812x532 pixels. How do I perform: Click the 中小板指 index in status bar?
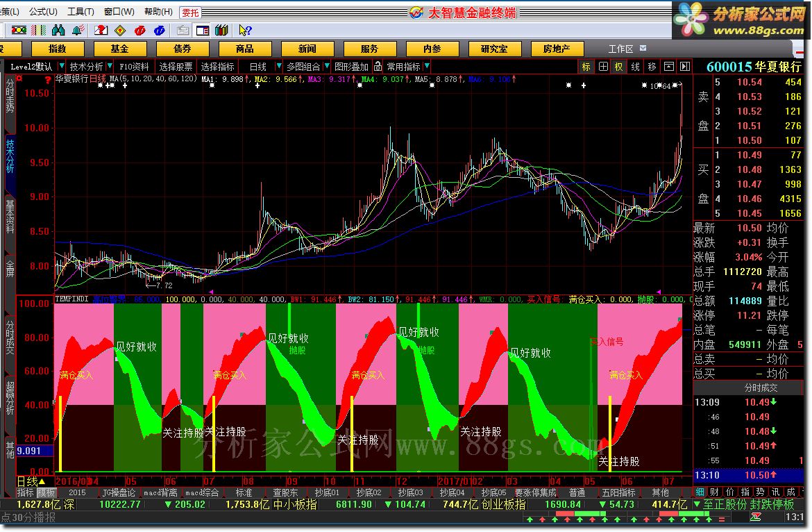(295, 504)
